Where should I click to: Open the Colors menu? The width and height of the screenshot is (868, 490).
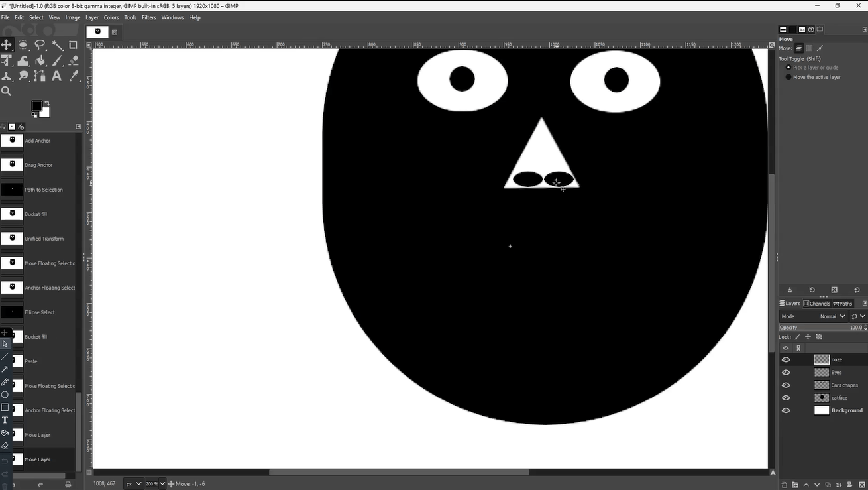coord(111,17)
